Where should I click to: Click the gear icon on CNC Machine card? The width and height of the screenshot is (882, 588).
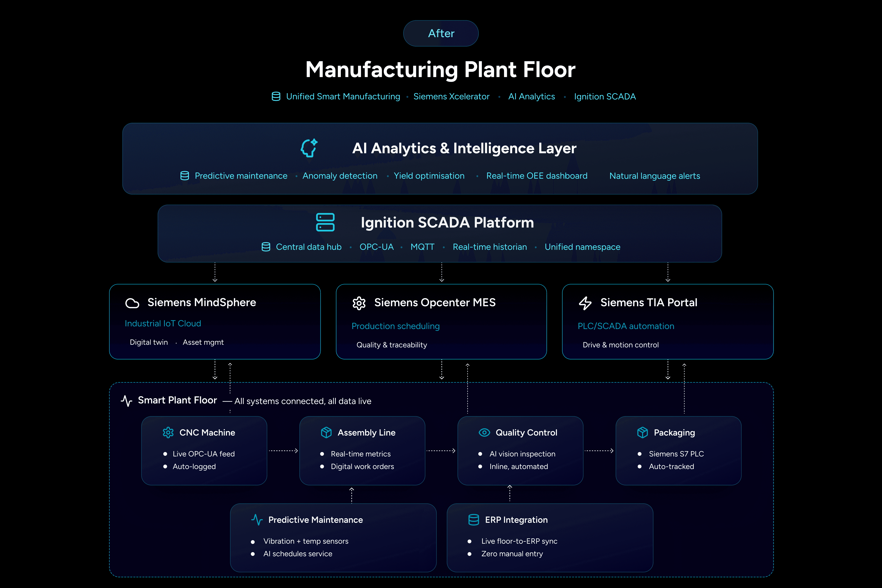coord(168,432)
